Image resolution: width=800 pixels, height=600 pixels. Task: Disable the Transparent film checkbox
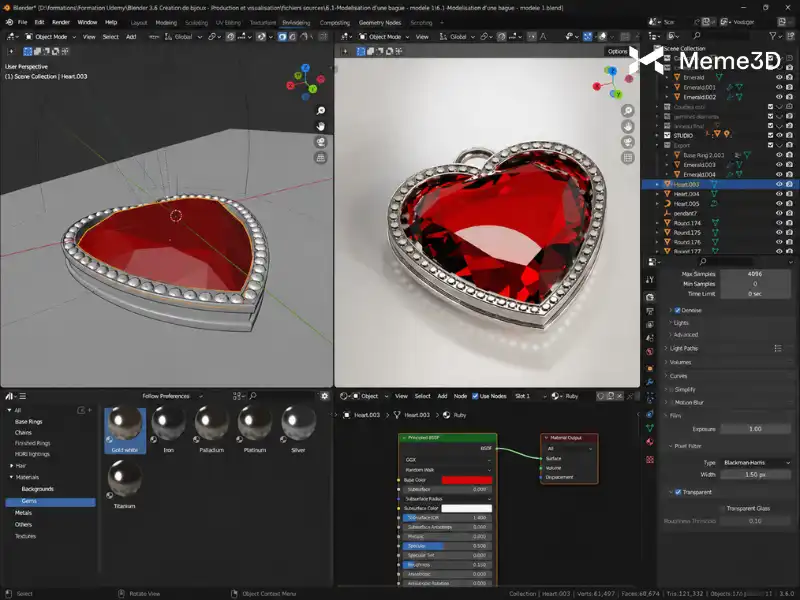click(678, 492)
